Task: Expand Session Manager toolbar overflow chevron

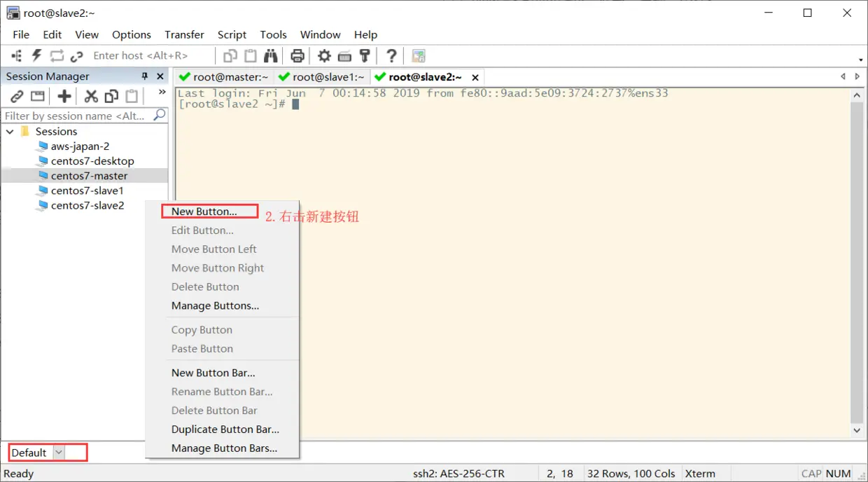Action: pos(162,92)
